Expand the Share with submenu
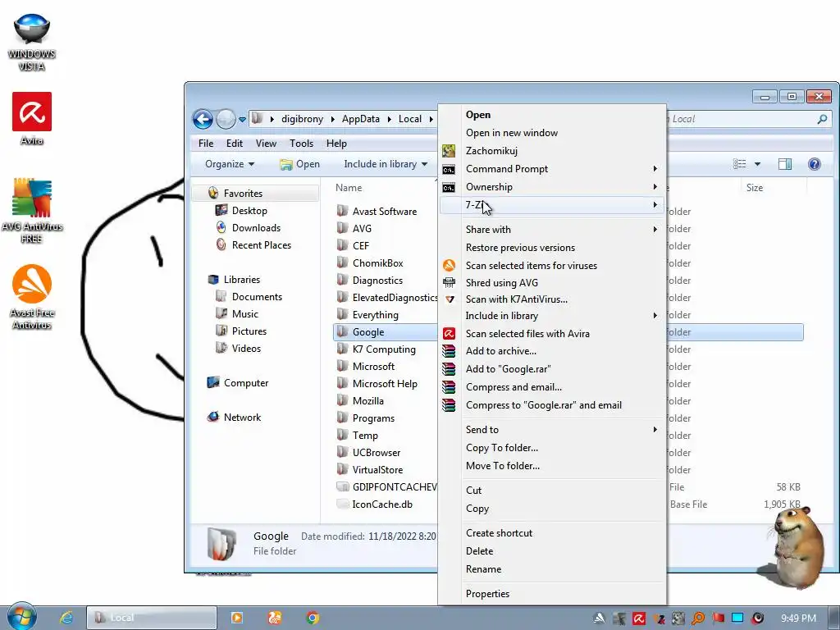Image resolution: width=840 pixels, height=630 pixels. coord(552,230)
